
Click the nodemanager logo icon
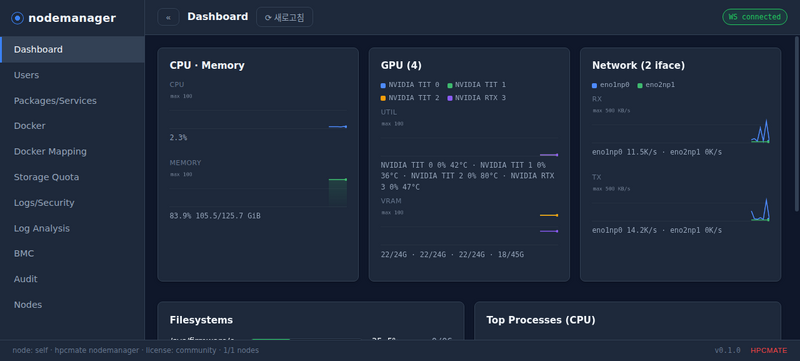[17, 18]
